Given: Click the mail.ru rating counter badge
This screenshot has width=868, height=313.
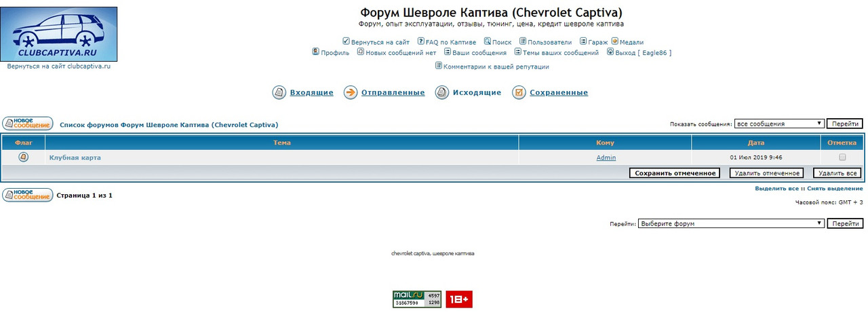Looking at the screenshot, I should point(416,299).
